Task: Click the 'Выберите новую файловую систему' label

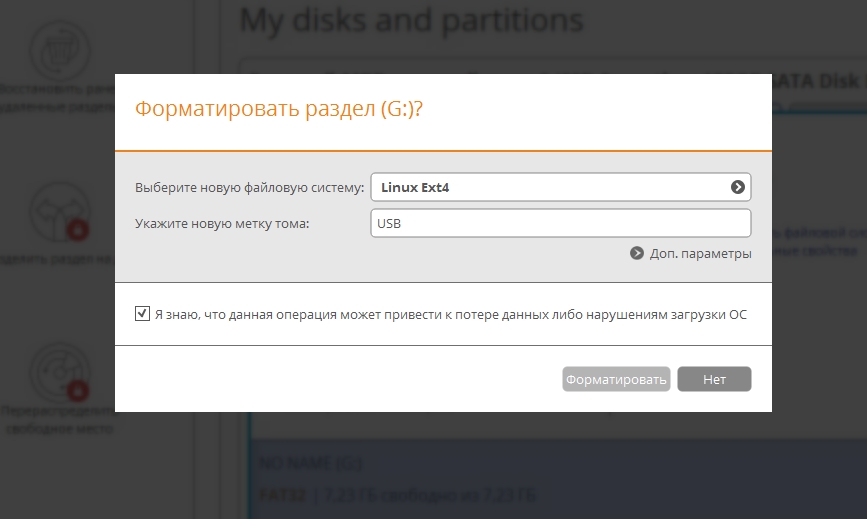Action: [249, 187]
